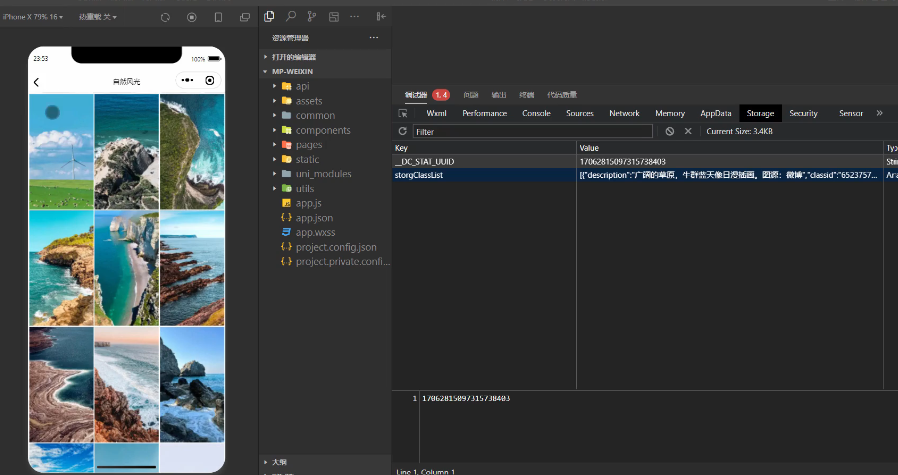898x475 pixels.
Task: Click the storgClassList description value cell
Action: click(730, 175)
